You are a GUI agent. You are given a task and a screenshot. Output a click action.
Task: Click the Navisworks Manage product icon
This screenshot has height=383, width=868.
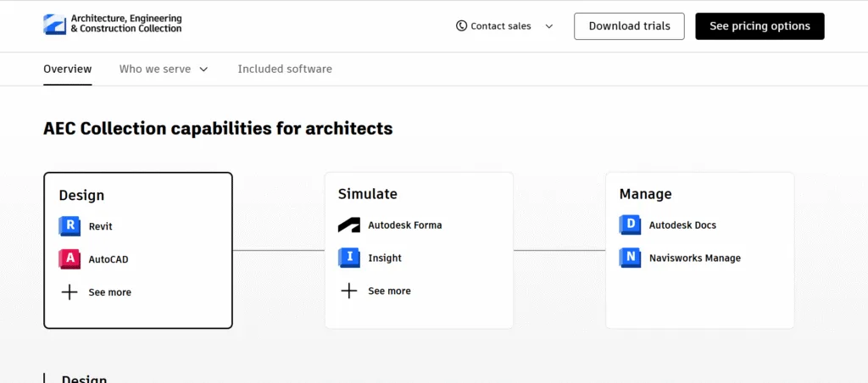coord(630,258)
